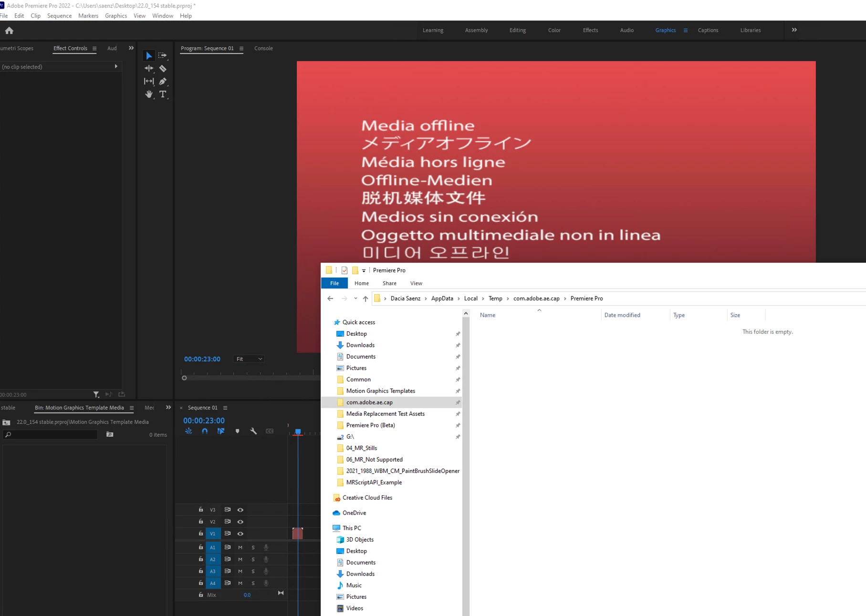
Task: Click the disabled captions CC button
Action: [270, 431]
